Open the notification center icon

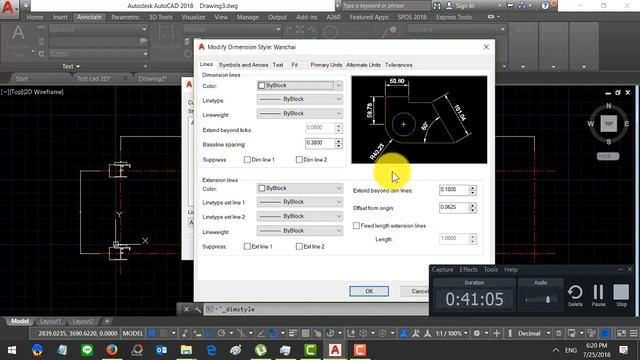(x=623, y=350)
